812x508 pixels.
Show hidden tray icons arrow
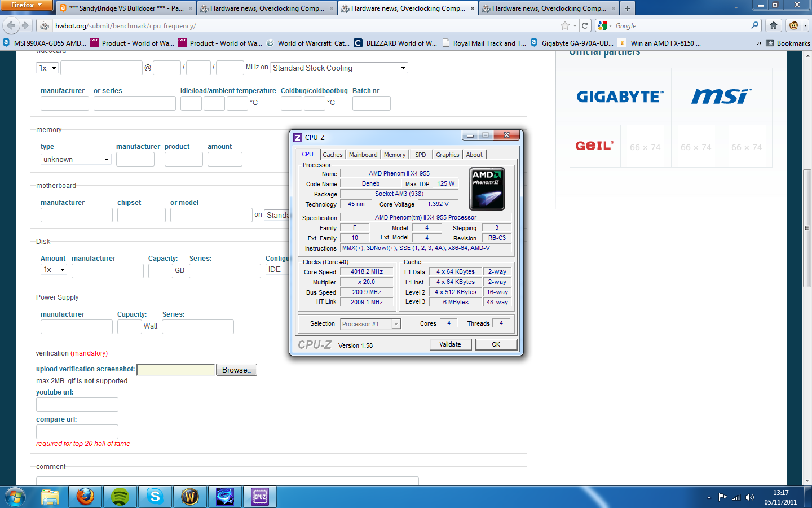[x=709, y=497]
